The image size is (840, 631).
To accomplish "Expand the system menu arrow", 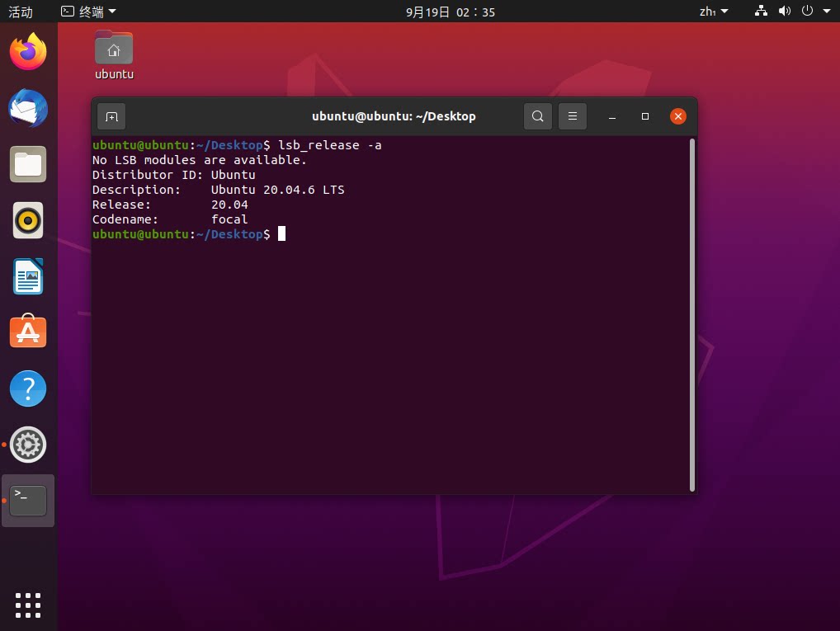I will point(827,12).
